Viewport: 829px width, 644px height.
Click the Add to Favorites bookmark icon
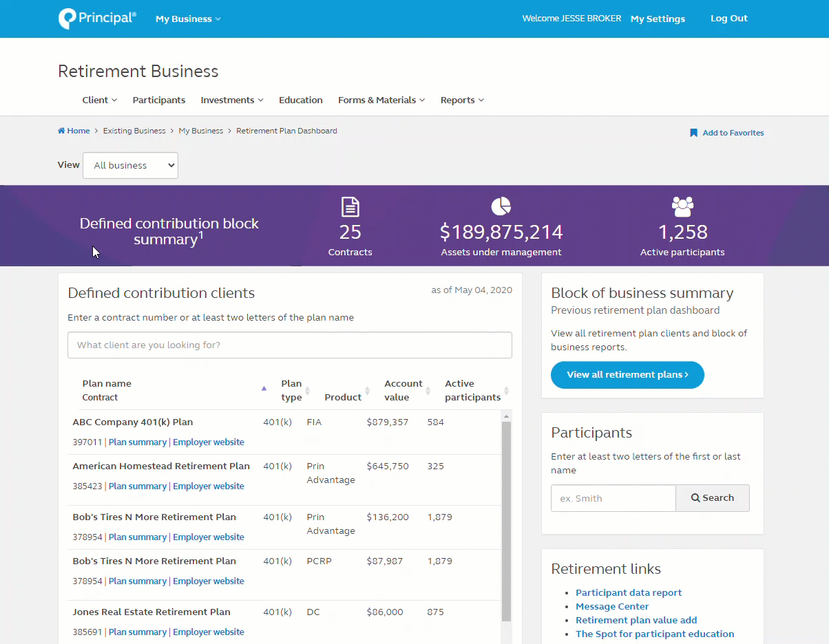(x=693, y=133)
